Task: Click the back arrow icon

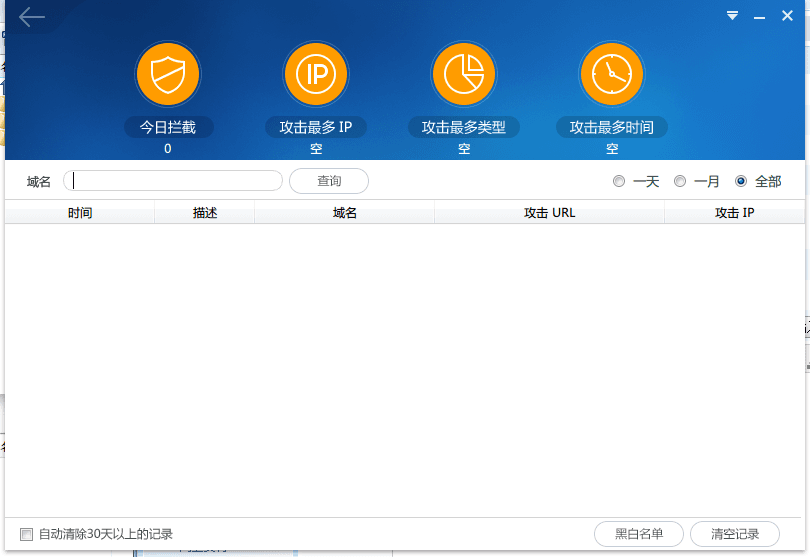Action: (32, 17)
